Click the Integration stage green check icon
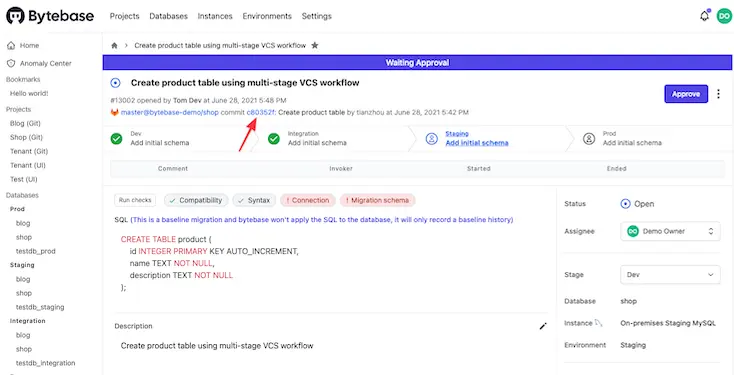This screenshot has height=375, width=734. [274, 139]
